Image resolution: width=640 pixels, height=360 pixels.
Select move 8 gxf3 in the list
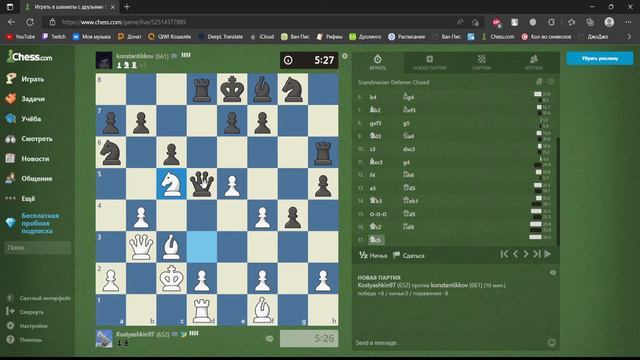(376, 123)
